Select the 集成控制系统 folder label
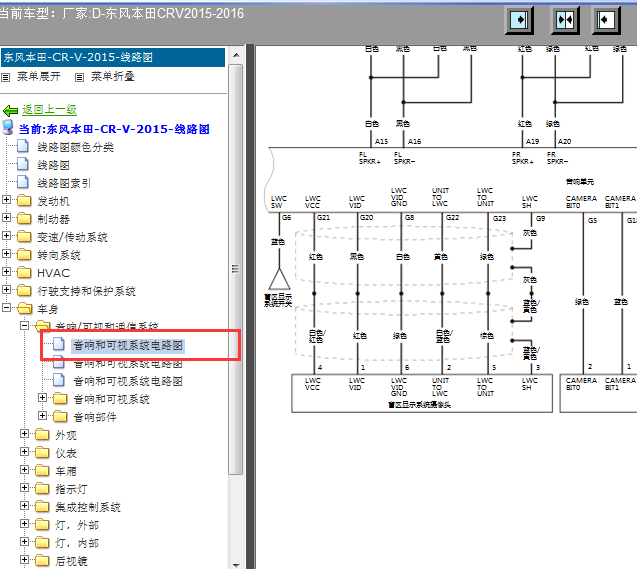This screenshot has height=569, width=637. (x=88, y=507)
